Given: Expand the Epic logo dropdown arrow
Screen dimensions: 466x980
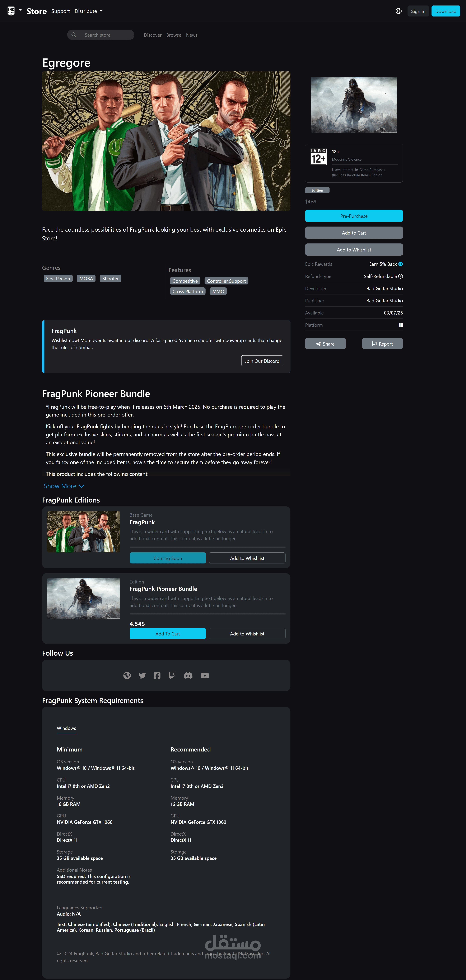Looking at the screenshot, I should (20, 10).
